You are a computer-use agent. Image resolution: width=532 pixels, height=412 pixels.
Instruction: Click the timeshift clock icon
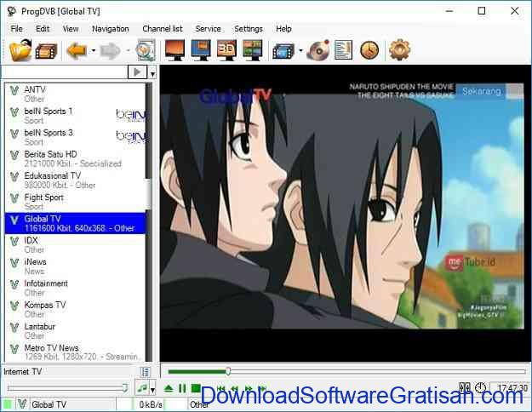pos(480,387)
